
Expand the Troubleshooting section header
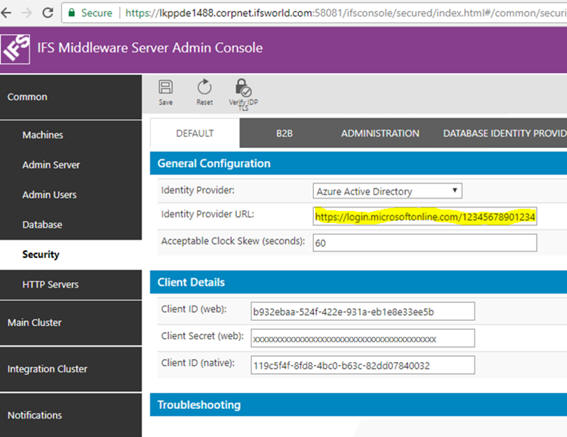(358, 405)
